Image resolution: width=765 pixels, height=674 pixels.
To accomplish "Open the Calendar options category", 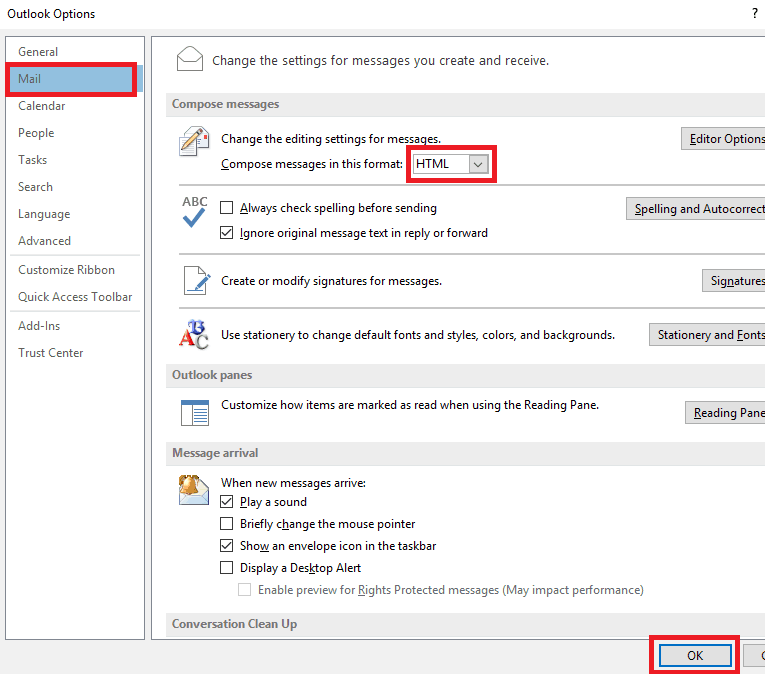I will (x=75, y=106).
